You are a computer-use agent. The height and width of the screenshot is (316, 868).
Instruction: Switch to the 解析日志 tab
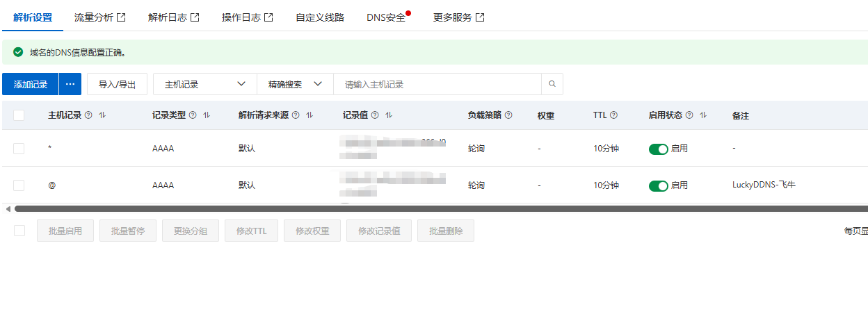(x=174, y=17)
